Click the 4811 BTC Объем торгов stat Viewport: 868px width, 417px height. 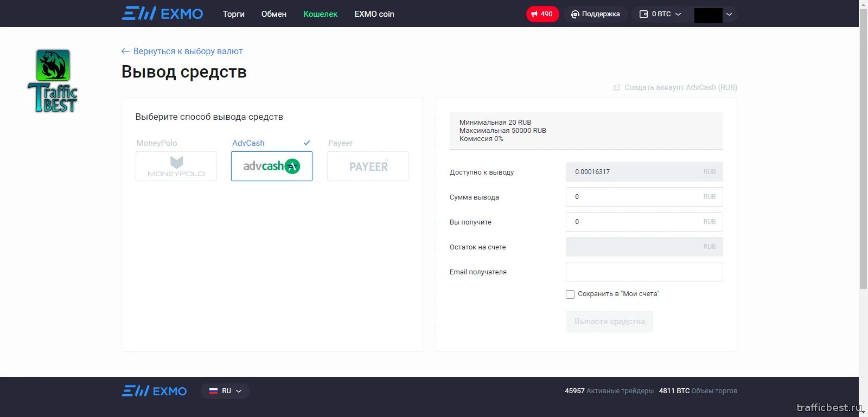tap(698, 391)
